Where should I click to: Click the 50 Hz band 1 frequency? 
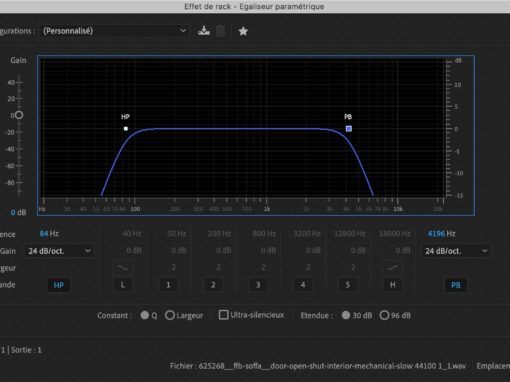point(177,234)
